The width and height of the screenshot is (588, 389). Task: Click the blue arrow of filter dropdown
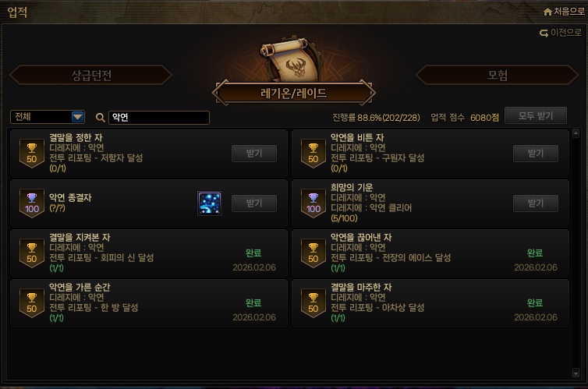click(78, 117)
